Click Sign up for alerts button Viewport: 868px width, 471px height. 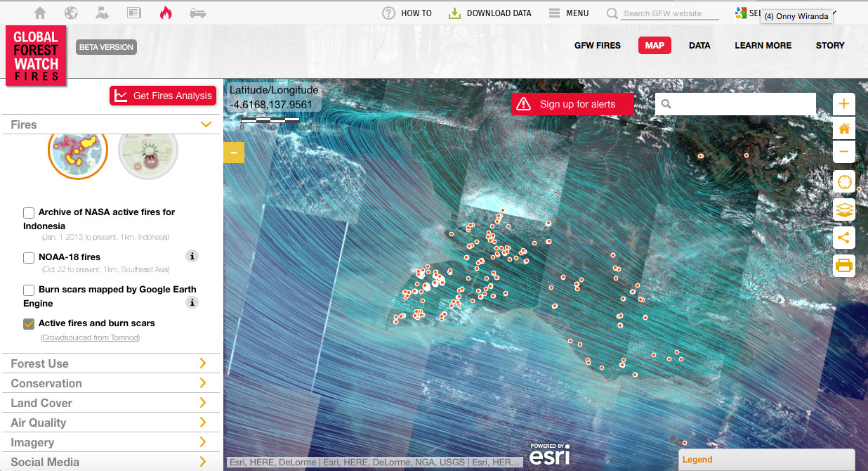pos(572,104)
